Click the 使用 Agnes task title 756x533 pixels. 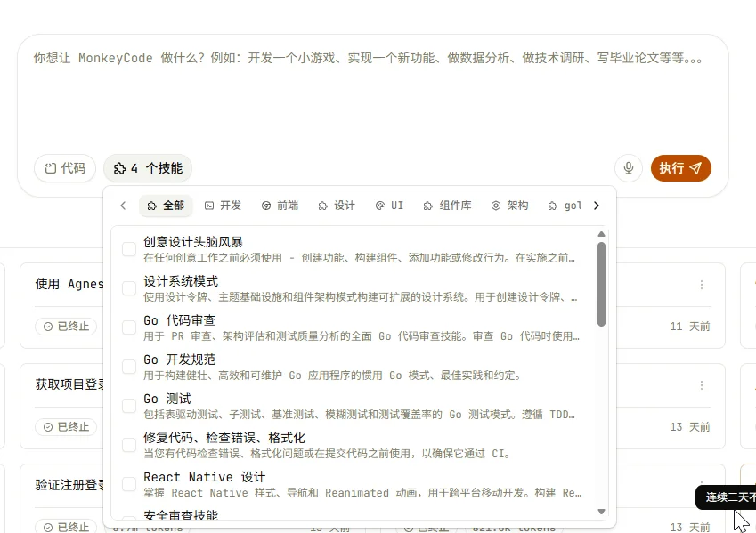click(69, 285)
